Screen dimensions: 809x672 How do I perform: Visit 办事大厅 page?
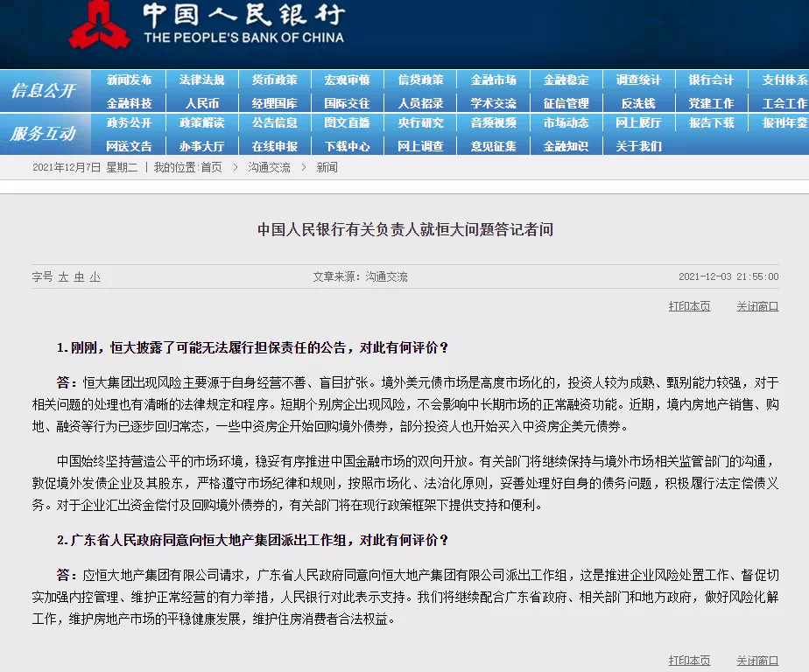coord(201,146)
